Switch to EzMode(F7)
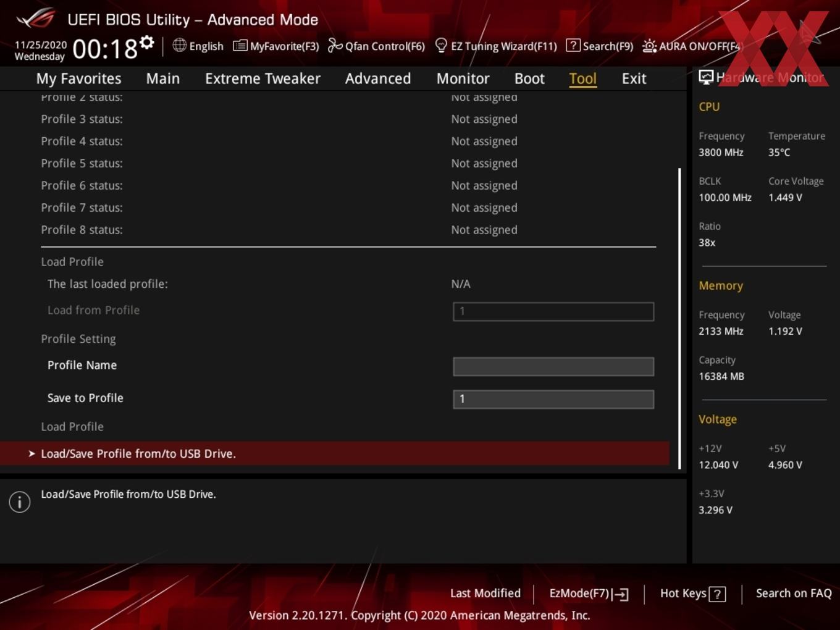The image size is (840, 630). tap(589, 594)
